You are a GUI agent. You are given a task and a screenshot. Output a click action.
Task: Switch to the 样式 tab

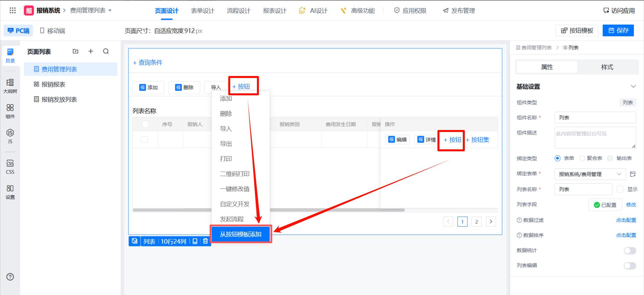pos(607,67)
